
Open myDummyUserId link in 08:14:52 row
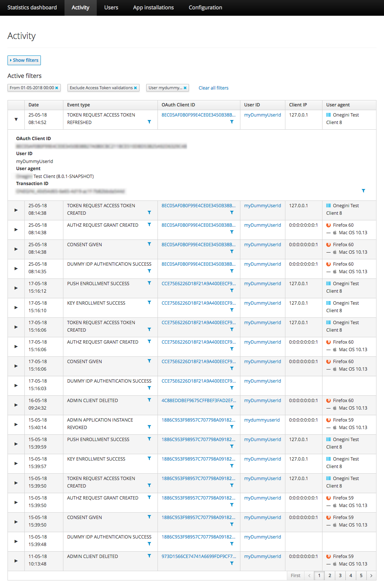tap(262, 115)
